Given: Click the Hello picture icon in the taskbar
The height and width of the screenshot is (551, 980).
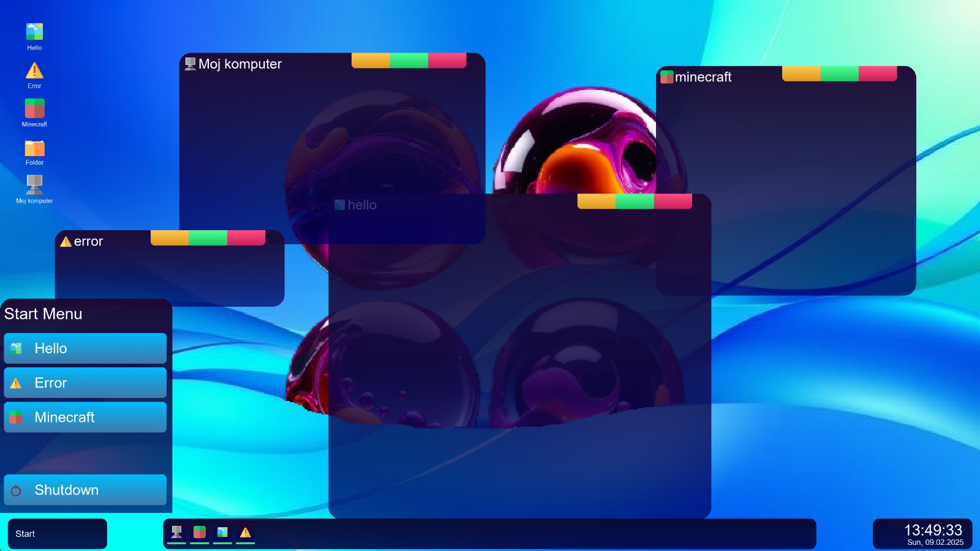Looking at the screenshot, I should pos(222,532).
